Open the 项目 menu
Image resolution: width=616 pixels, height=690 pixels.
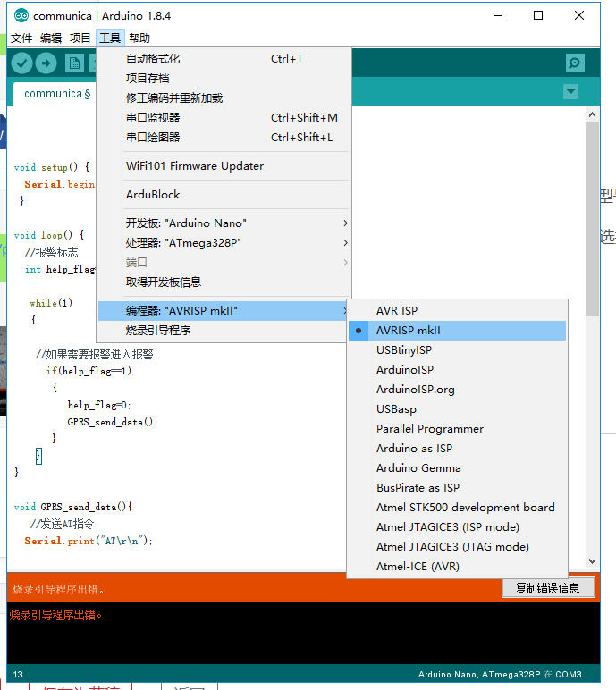click(80, 38)
